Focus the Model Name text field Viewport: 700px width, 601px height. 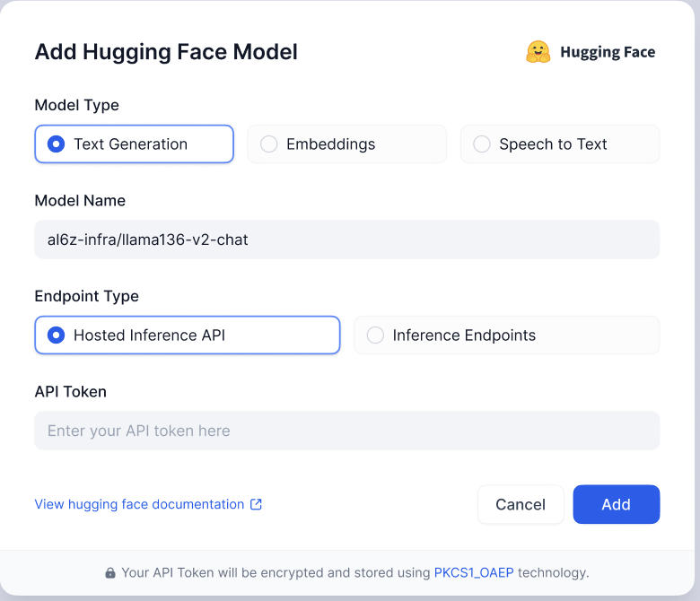coord(346,240)
